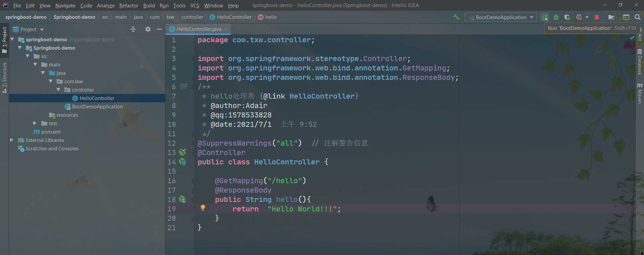The width and height of the screenshot is (644, 255).
Task: Click the "Hello World!!!" string on line 19
Action: point(302,209)
